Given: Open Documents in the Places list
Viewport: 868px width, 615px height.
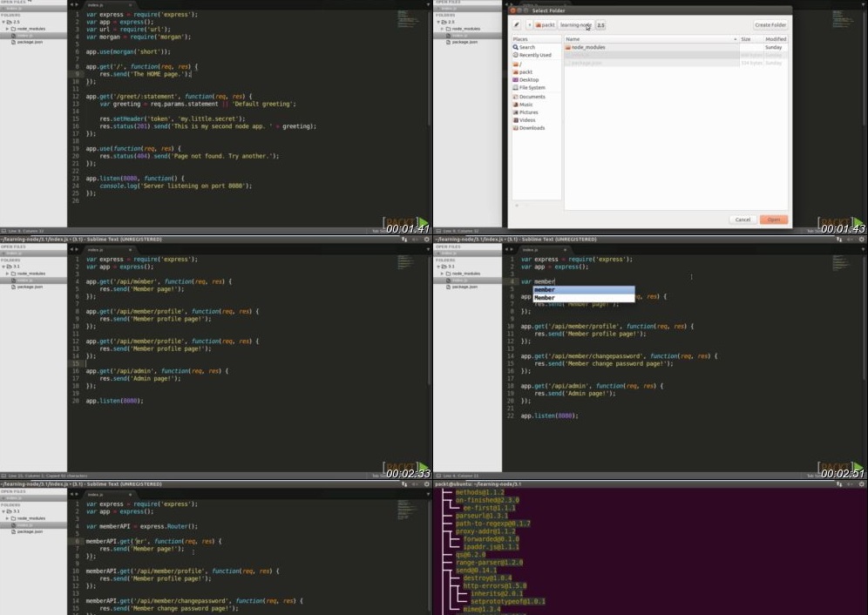Looking at the screenshot, I should (x=532, y=97).
